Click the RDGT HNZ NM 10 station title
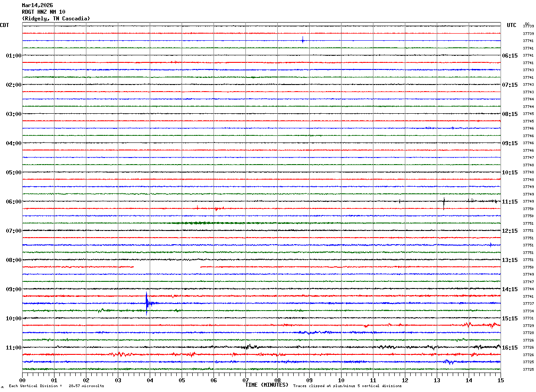536x392 pixels. tap(43, 12)
